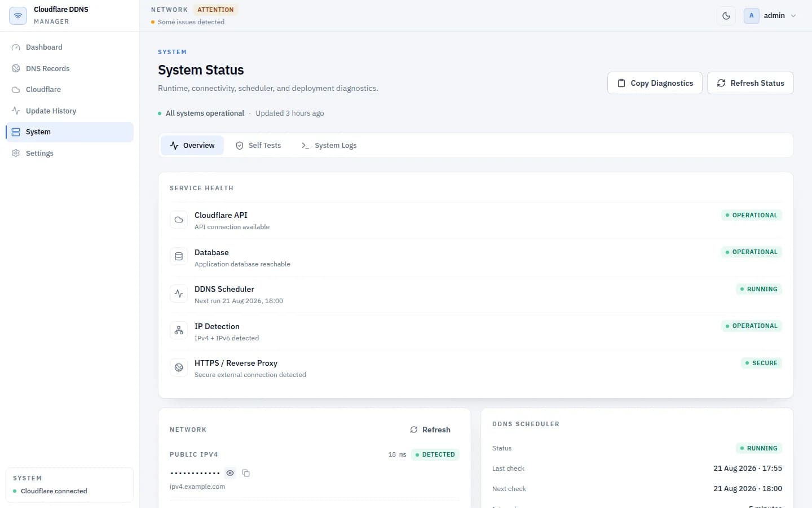The width and height of the screenshot is (812, 508).
Task: Click the IP Detection OPERATIONAL badge
Action: click(x=751, y=326)
